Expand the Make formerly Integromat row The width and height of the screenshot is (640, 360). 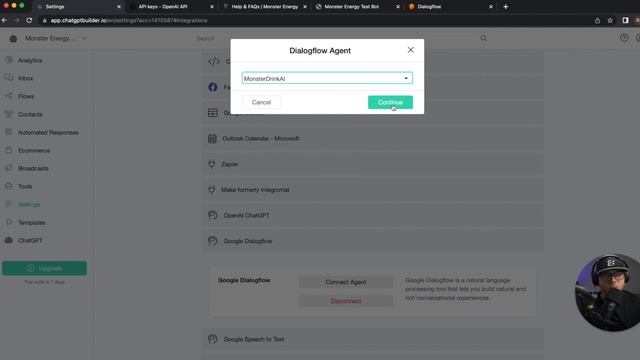[373, 190]
